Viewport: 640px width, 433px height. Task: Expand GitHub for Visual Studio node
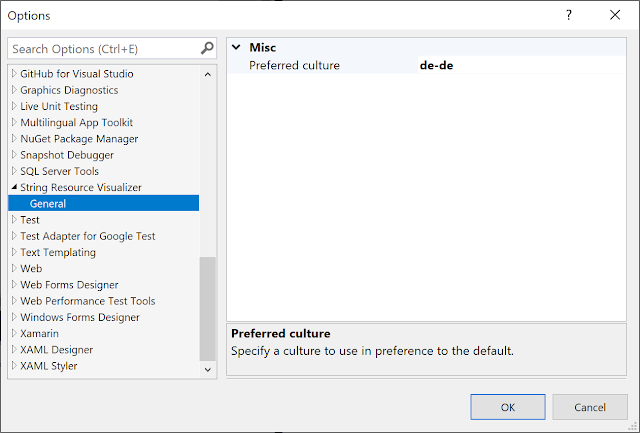[x=14, y=73]
